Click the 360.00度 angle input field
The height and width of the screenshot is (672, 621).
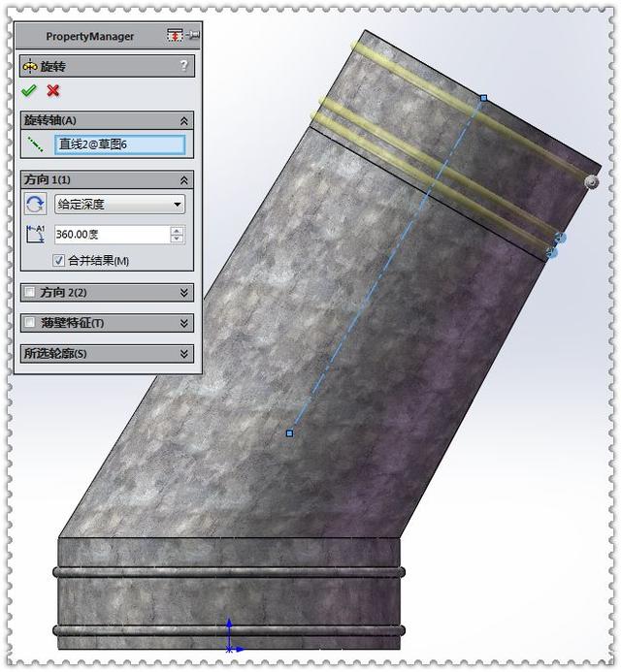(x=113, y=235)
